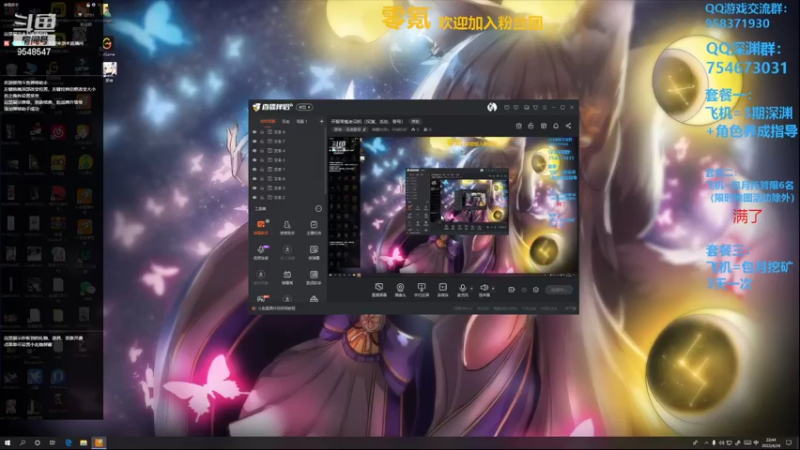Open notifications bell above the preview
The image size is (800, 450).
(556, 126)
